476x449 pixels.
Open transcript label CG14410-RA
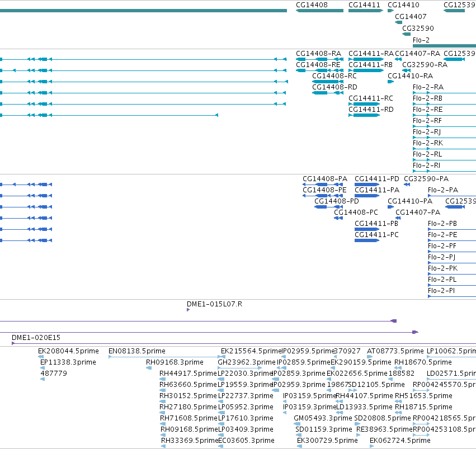(x=411, y=76)
